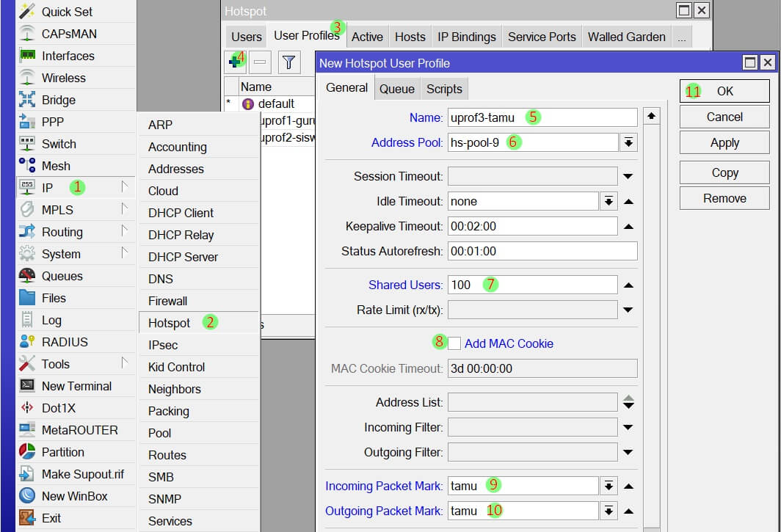Image resolution: width=781 pixels, height=532 pixels.
Task: Open the Address Pool dropdown
Action: [x=628, y=142]
